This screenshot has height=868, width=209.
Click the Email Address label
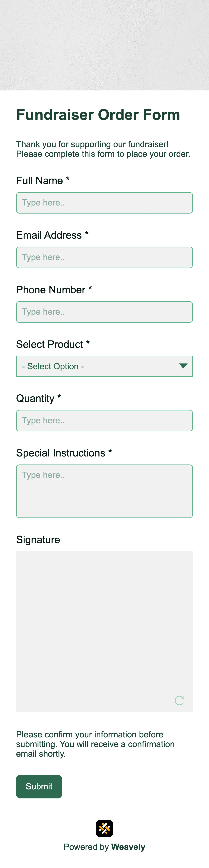49,235
